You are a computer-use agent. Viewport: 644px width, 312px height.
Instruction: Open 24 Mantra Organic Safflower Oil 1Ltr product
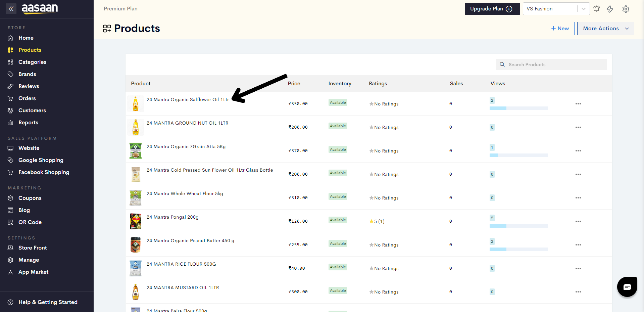click(188, 99)
